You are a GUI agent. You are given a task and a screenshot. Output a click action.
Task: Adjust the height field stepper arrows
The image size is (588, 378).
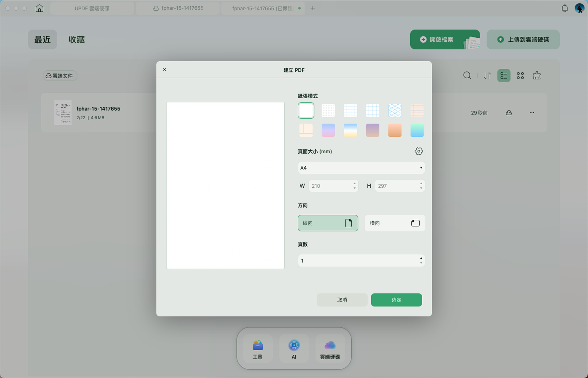point(421,186)
